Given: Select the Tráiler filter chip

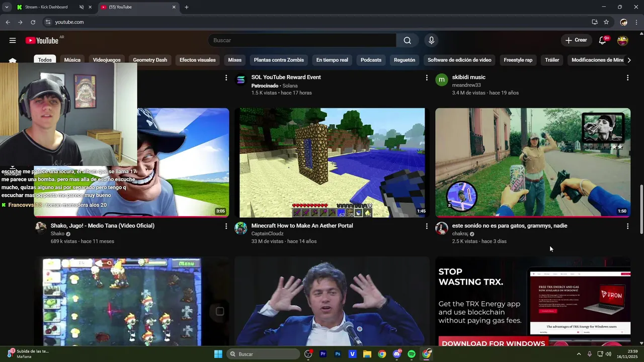Looking at the screenshot, I should coord(552,60).
